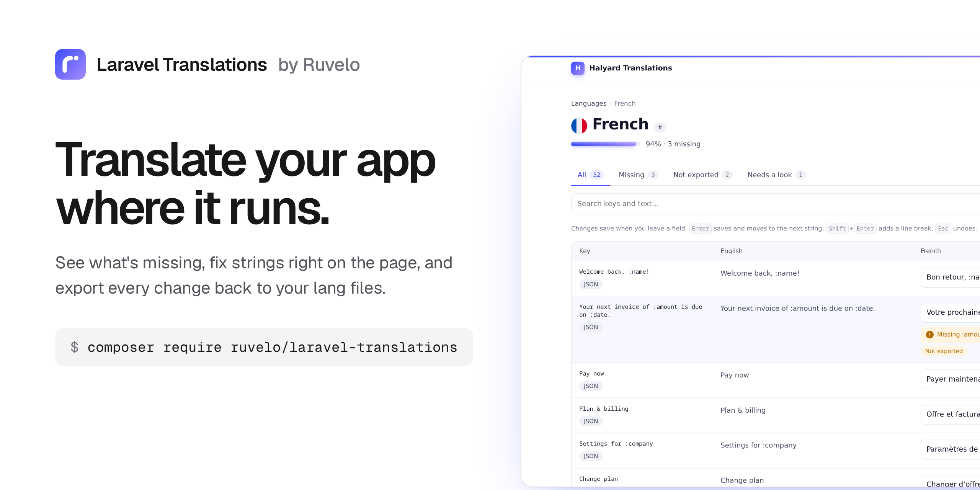
Task: Click the JSON badge under next invoice key
Action: point(591,327)
